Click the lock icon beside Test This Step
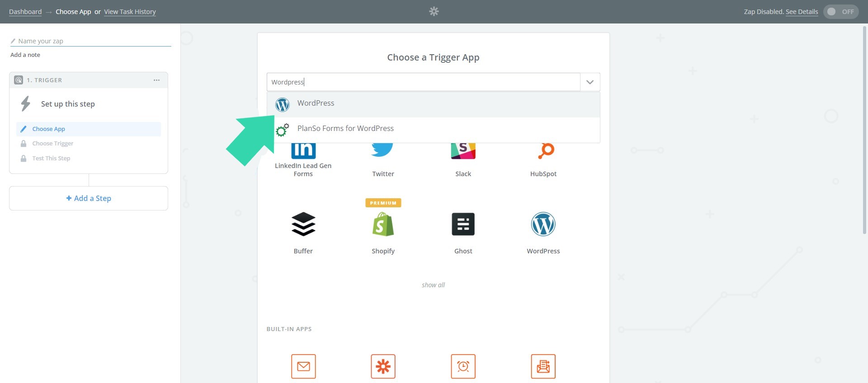Screen dimensions: 868x383 pos(24,158)
